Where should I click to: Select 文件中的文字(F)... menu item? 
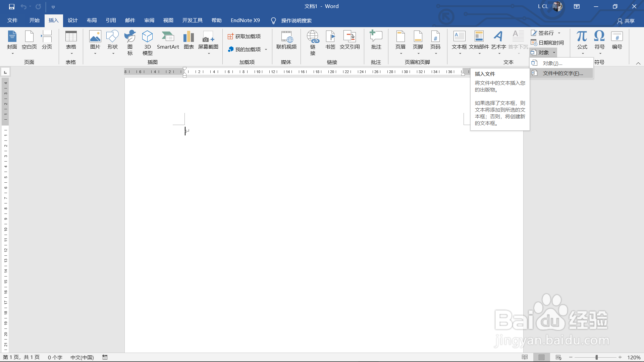[562, 73]
